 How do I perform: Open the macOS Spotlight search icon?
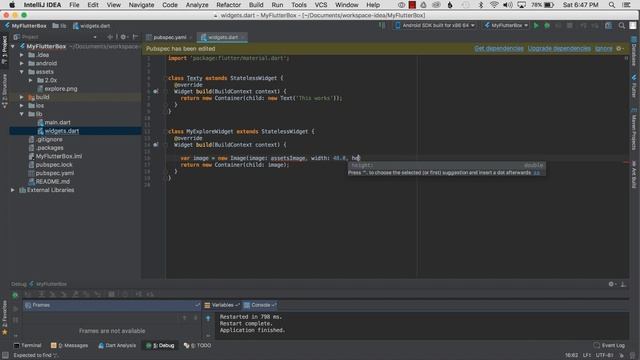(x=611, y=5)
